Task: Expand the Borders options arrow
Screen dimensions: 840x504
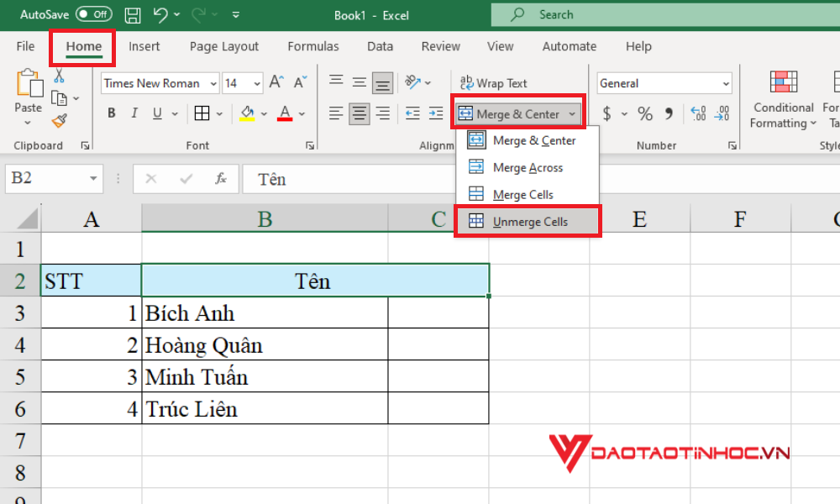Action: tap(219, 113)
